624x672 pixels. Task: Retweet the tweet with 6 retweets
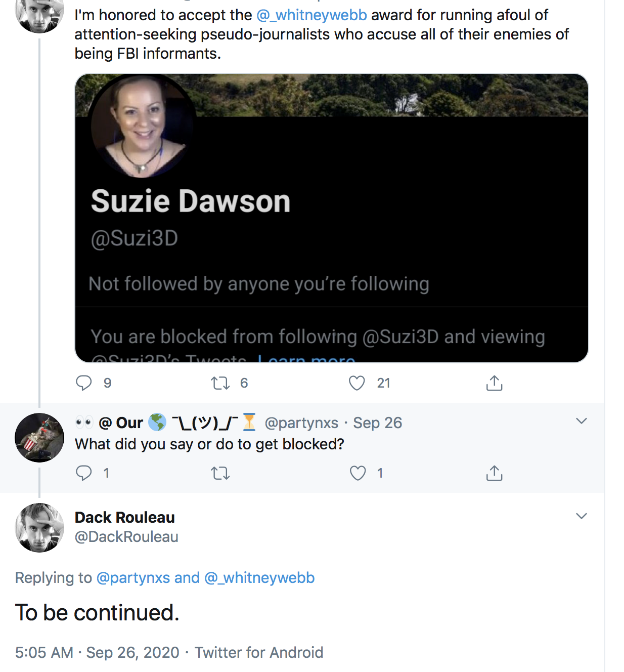click(220, 383)
